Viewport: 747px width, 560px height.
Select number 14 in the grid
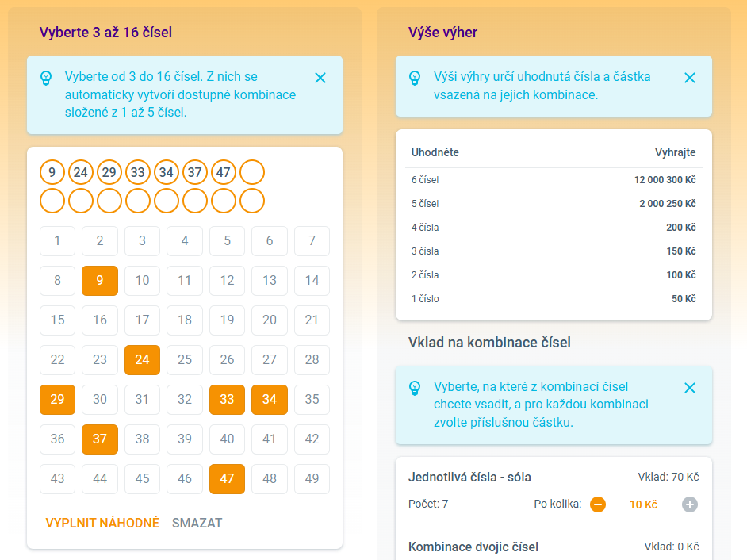pos(312,280)
